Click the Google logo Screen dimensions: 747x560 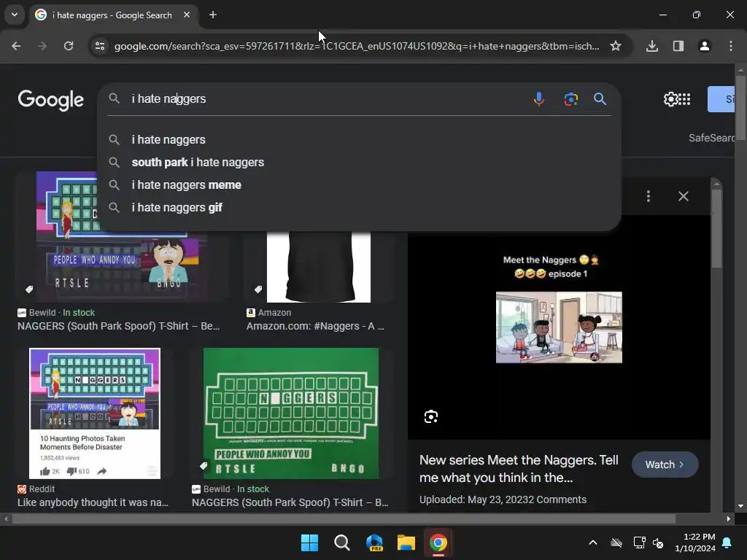(51, 100)
